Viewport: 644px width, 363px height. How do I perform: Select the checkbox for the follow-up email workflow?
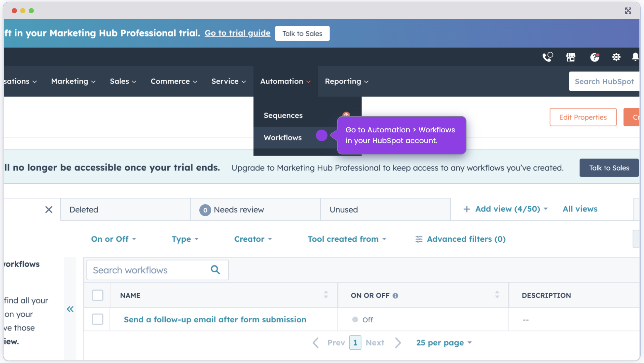97,319
